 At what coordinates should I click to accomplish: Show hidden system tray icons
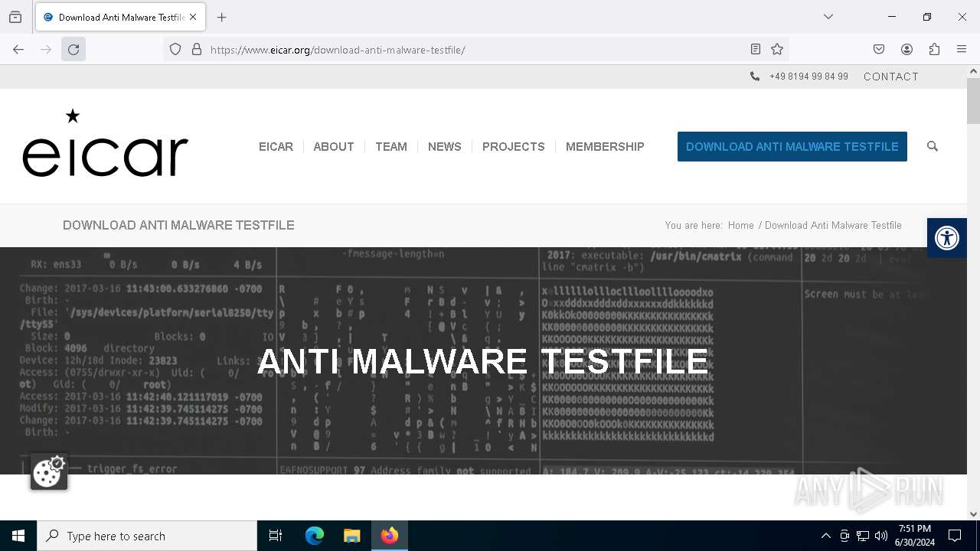click(825, 536)
